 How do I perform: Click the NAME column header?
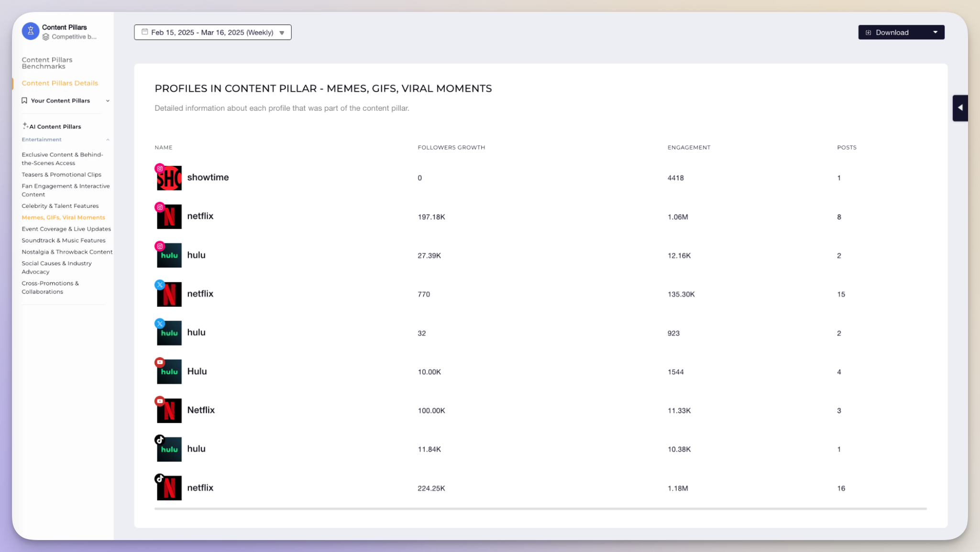point(164,148)
